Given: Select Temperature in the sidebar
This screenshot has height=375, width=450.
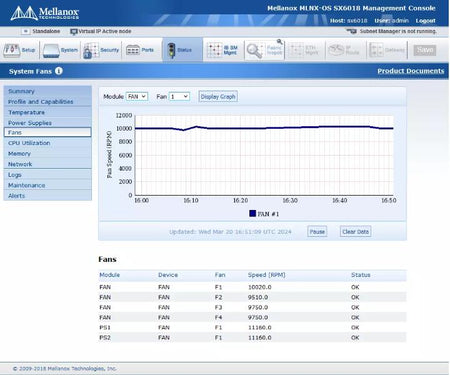Looking at the screenshot, I should [48, 112].
